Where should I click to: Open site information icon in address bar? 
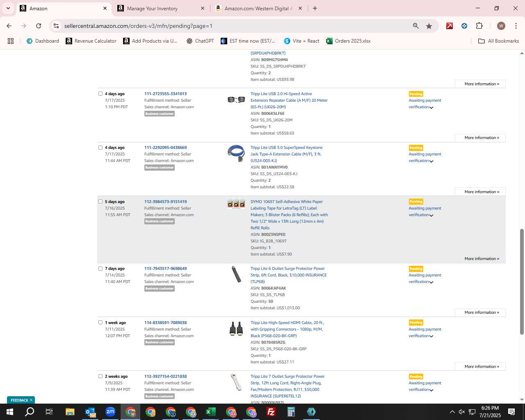[56, 26]
